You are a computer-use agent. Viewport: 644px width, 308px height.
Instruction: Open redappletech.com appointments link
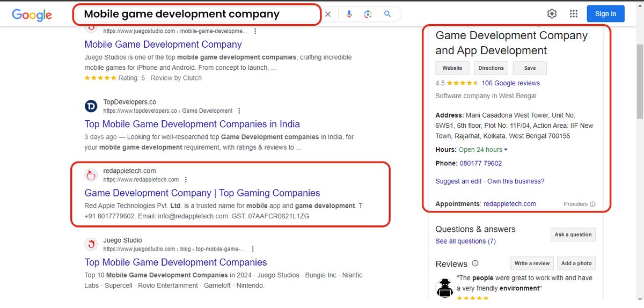click(510, 204)
